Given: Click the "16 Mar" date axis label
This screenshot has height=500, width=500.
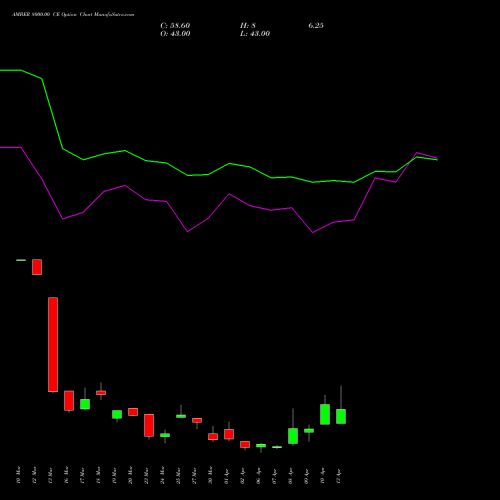Looking at the screenshot, I should pos(66,475).
